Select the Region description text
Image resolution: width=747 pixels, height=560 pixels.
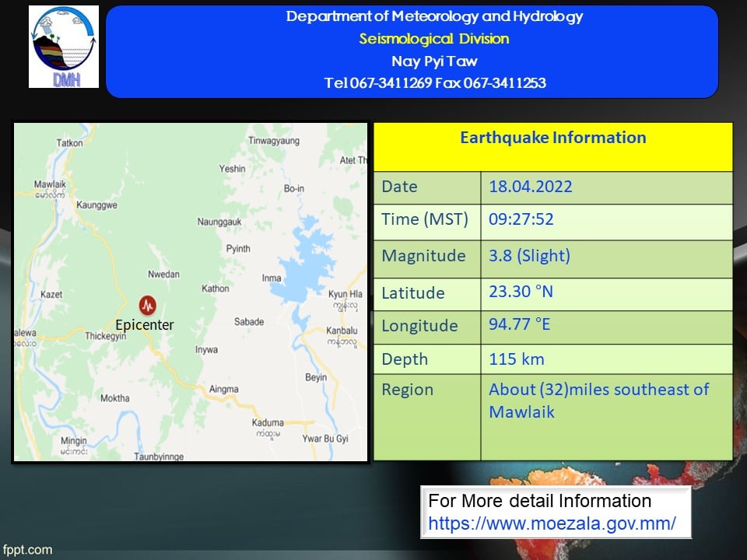point(598,400)
